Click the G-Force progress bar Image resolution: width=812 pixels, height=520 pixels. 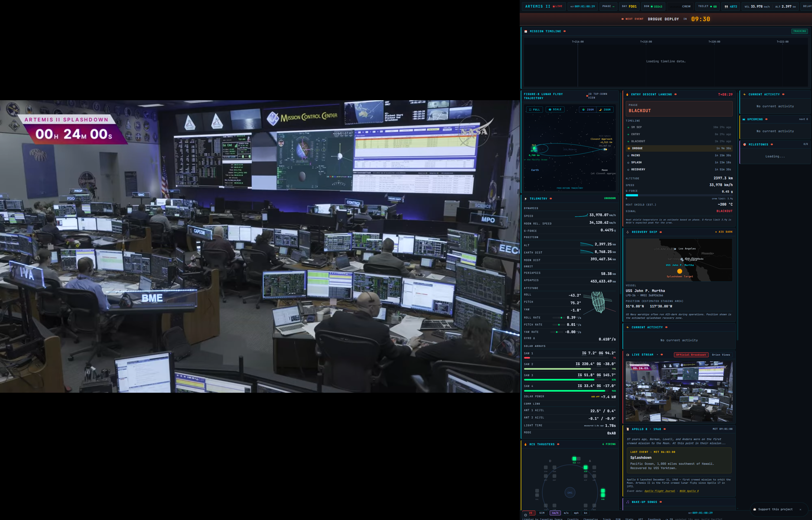679,195
